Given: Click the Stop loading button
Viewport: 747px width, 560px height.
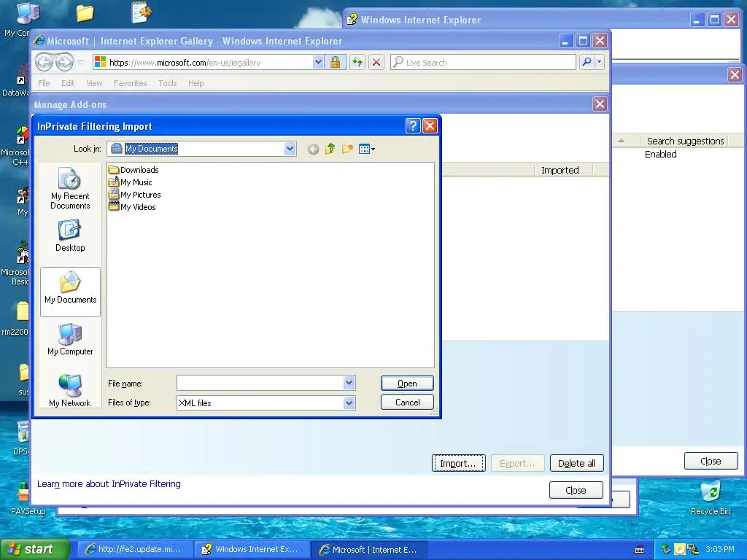Looking at the screenshot, I should [376, 62].
